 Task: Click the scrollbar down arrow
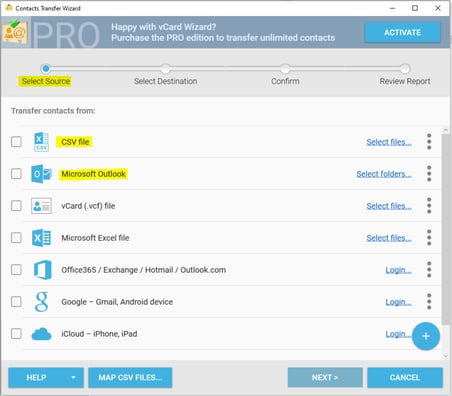[x=445, y=356]
